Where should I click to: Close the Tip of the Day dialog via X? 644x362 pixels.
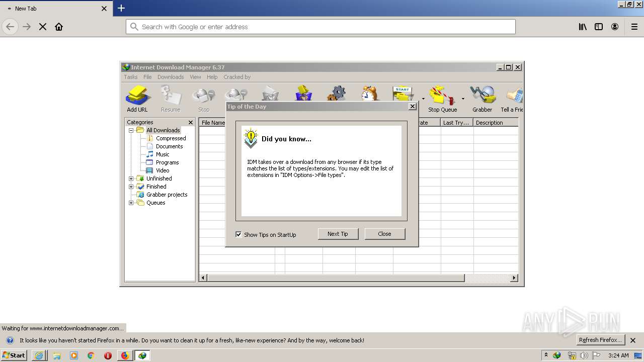(x=413, y=106)
